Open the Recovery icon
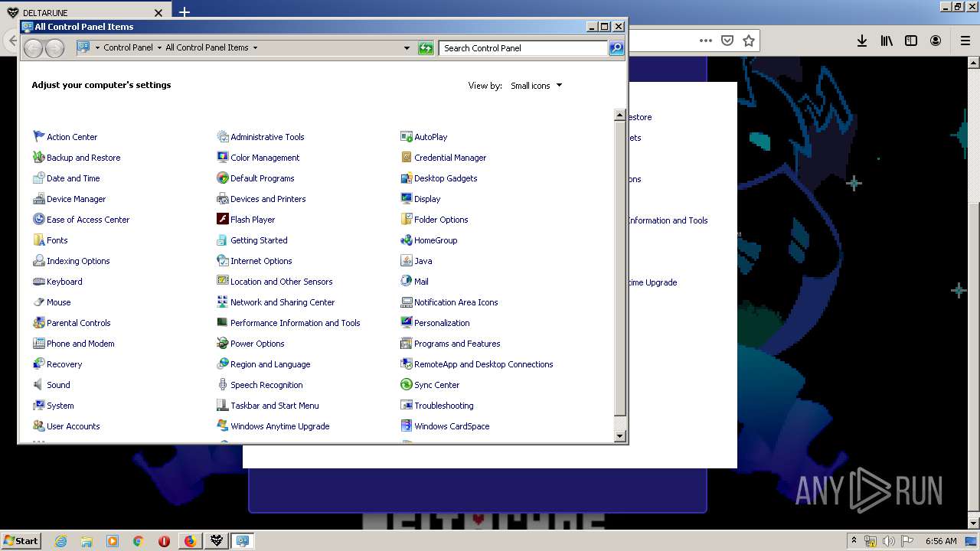 pyautogui.click(x=39, y=364)
